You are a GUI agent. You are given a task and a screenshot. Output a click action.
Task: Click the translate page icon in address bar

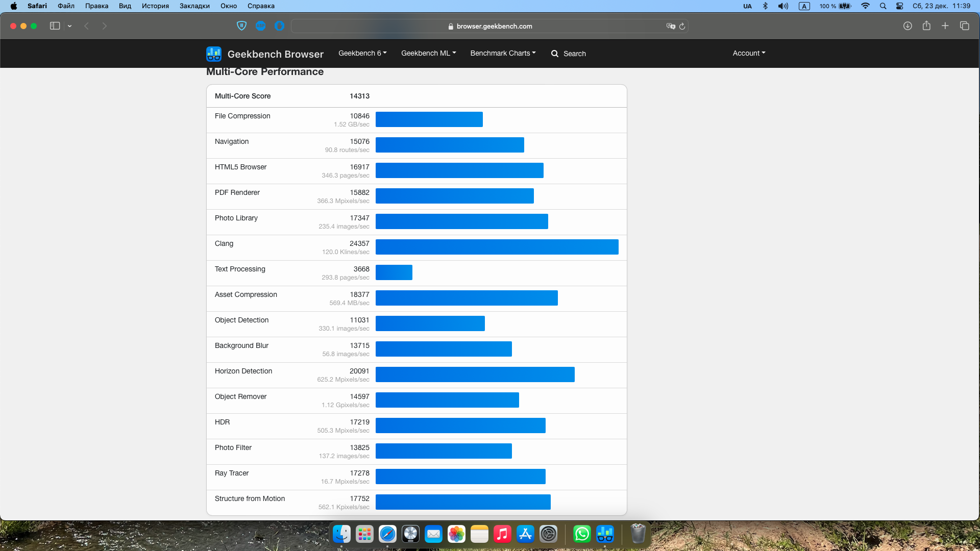pos(670,26)
